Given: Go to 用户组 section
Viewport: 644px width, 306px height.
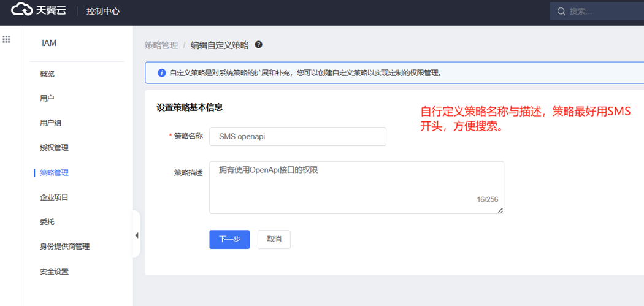Looking at the screenshot, I should 51,123.
